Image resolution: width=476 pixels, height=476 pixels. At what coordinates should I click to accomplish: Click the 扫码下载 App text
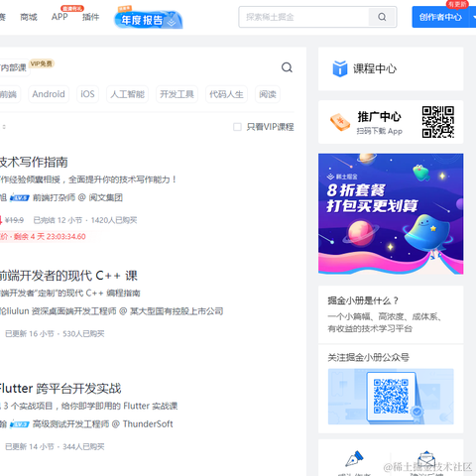(x=380, y=131)
